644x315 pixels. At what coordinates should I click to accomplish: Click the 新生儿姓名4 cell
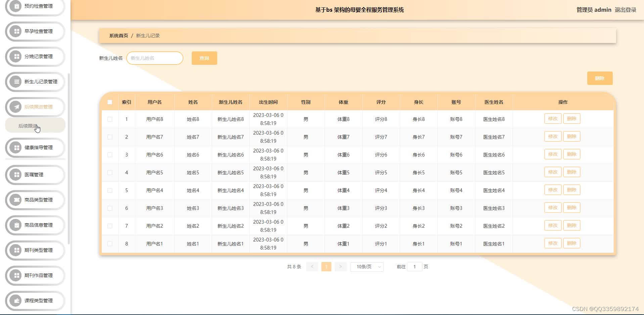pyautogui.click(x=230, y=190)
